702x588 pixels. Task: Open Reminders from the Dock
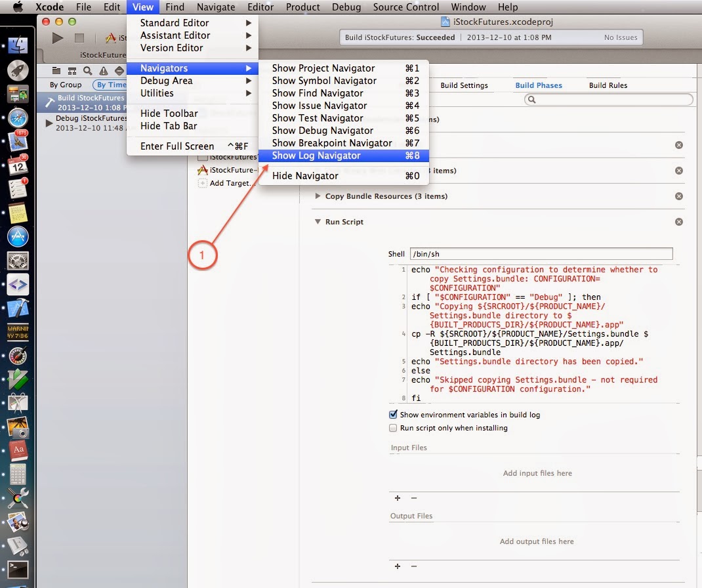(18, 188)
